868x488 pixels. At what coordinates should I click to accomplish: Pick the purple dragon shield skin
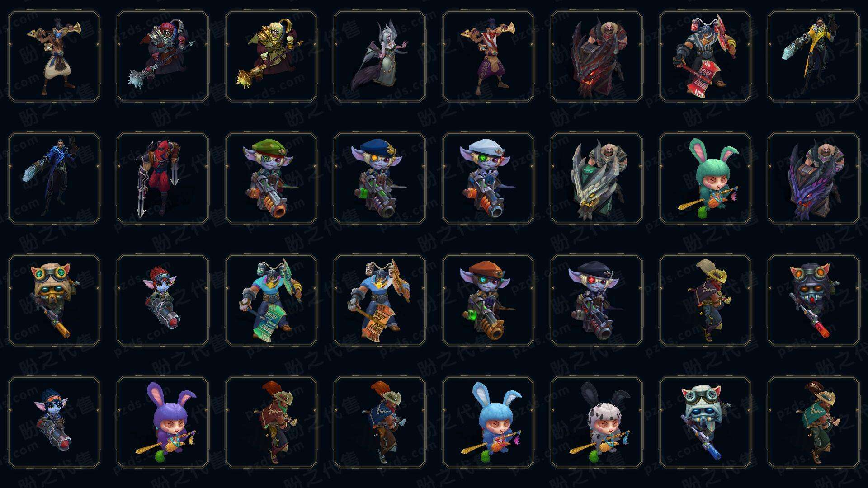click(814, 178)
